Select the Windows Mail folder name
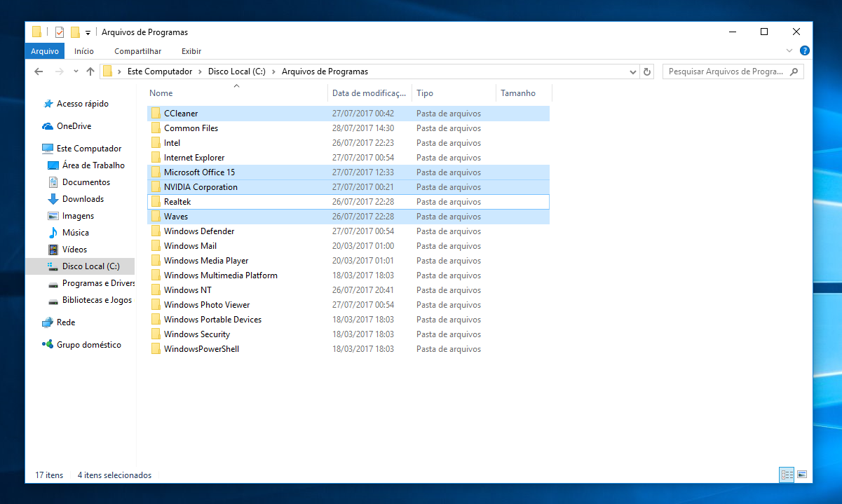 [190, 246]
